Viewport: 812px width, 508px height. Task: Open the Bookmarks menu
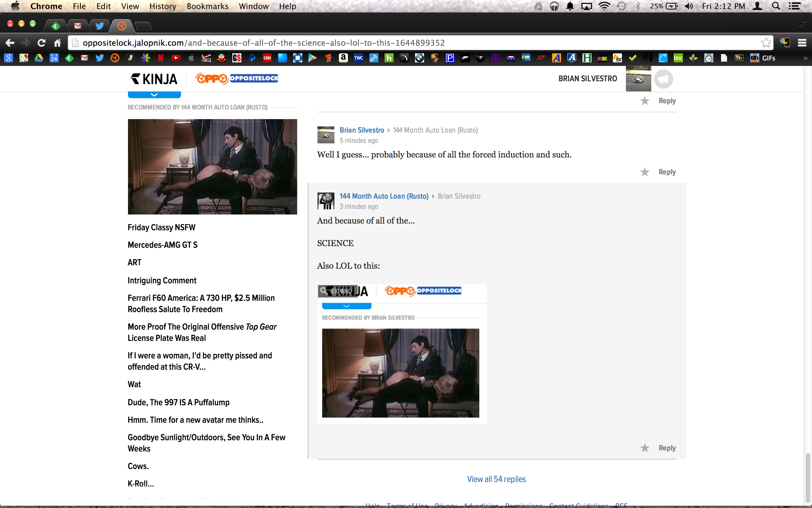(207, 6)
